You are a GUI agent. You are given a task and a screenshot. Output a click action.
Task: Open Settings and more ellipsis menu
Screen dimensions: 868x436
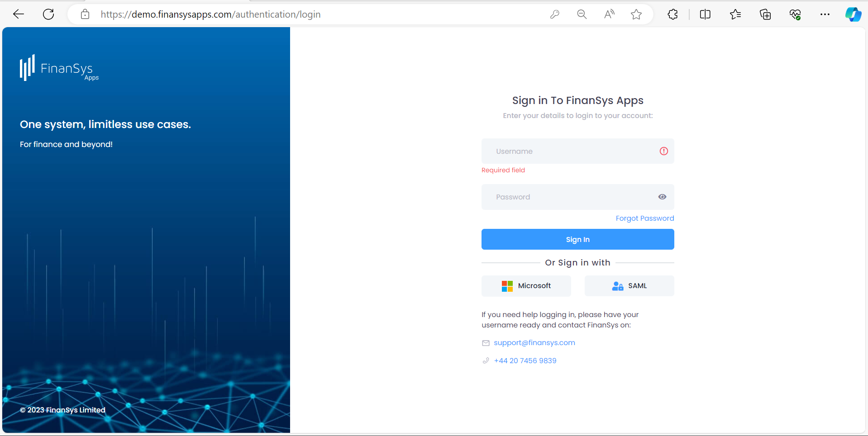coord(825,14)
